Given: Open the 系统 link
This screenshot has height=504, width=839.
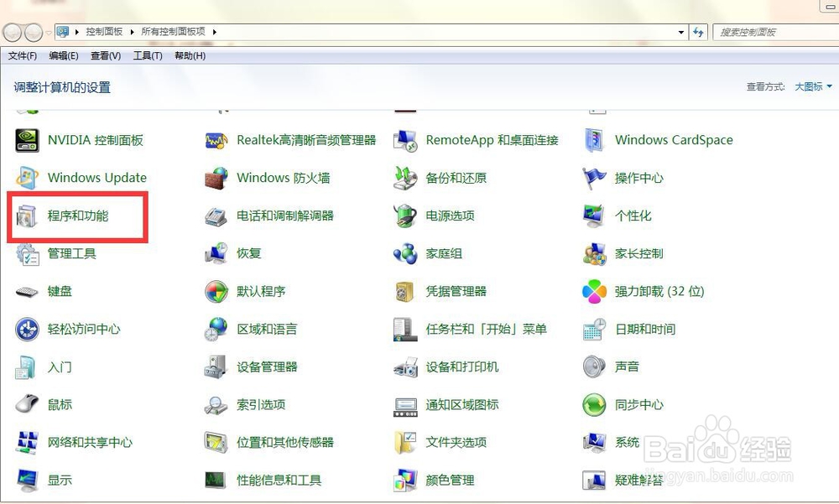Looking at the screenshot, I should click(627, 443).
